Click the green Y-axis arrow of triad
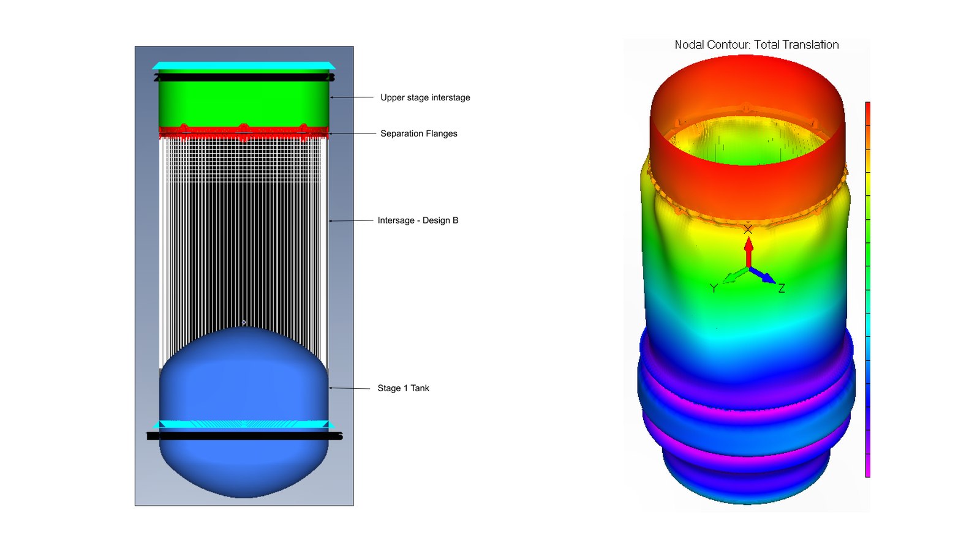 point(735,276)
